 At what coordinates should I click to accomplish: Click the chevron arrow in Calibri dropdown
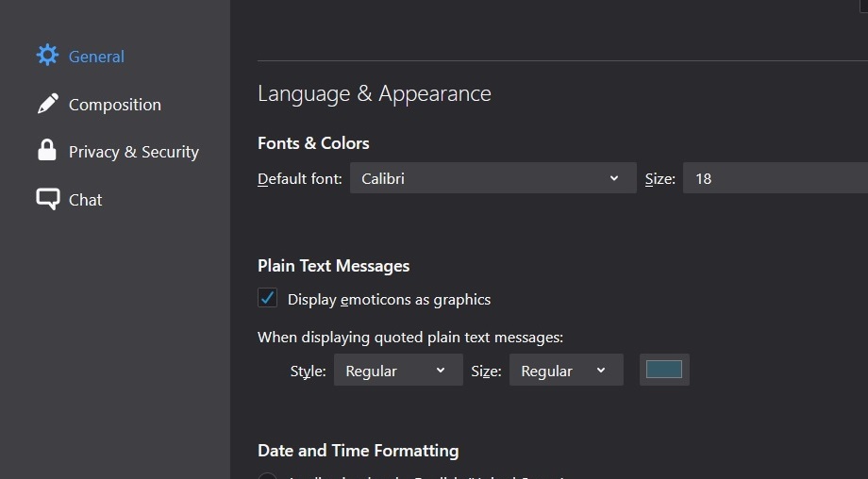coord(614,178)
